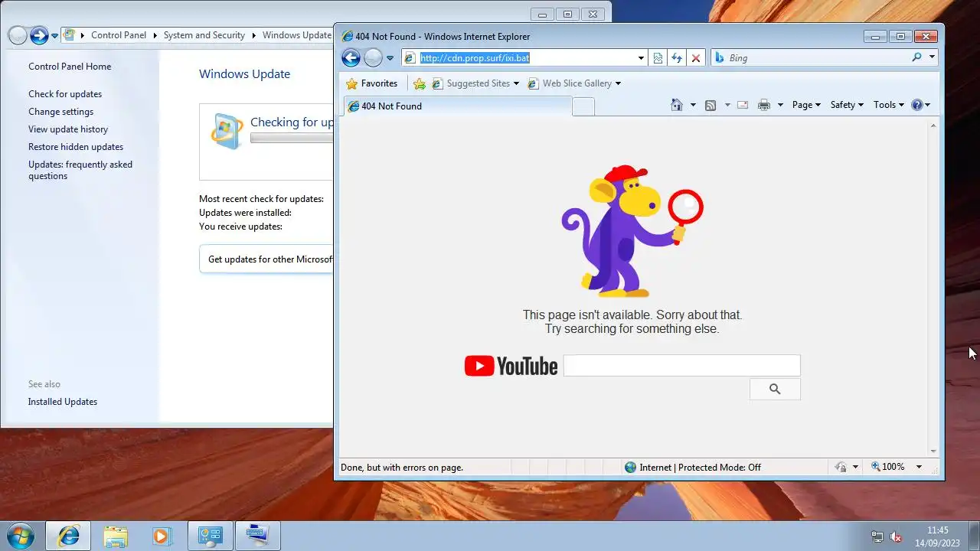Open the Favorites center
This screenshot has height=551, width=980.
(372, 83)
